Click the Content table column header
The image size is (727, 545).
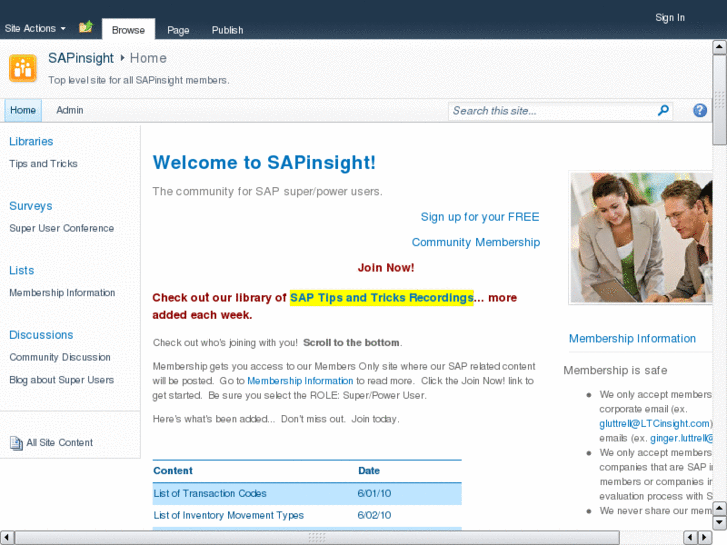tap(173, 471)
